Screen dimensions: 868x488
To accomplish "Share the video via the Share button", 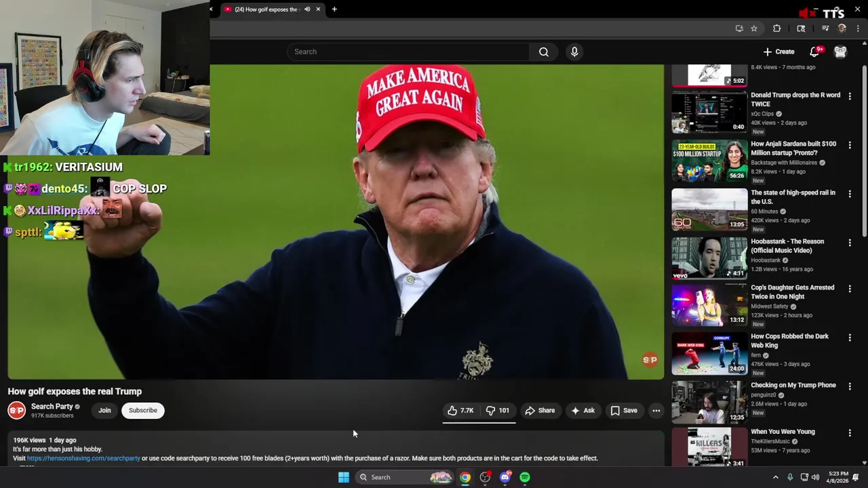I will pyautogui.click(x=540, y=410).
